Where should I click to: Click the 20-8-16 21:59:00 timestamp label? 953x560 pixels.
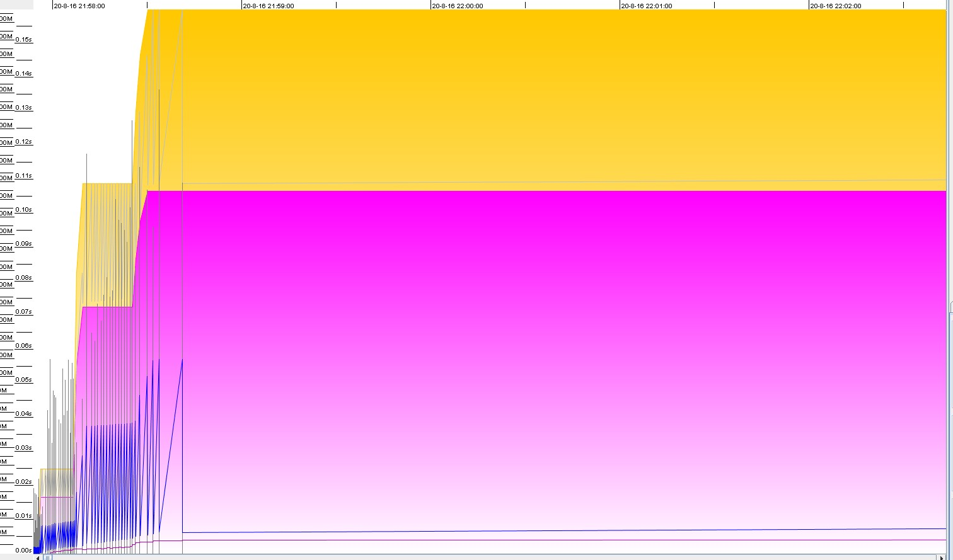(x=269, y=6)
